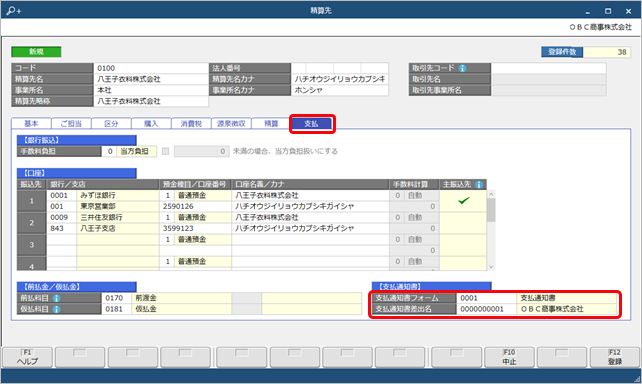Click 仮払金 account name cell

click(x=181, y=309)
